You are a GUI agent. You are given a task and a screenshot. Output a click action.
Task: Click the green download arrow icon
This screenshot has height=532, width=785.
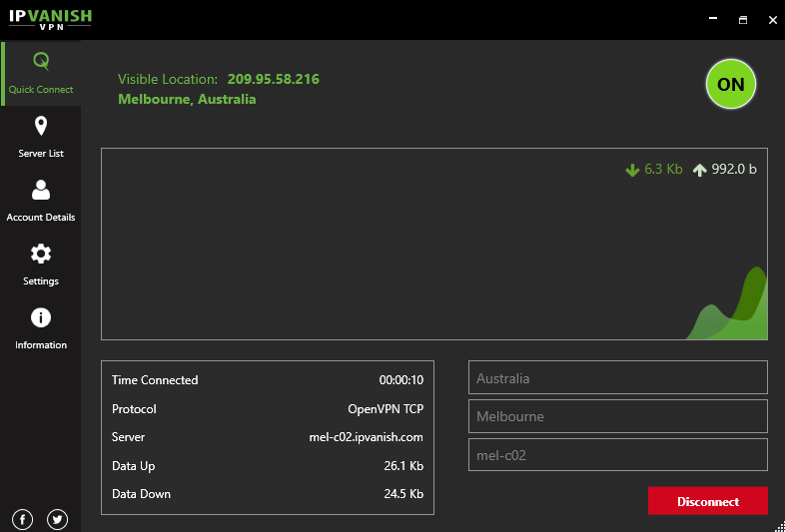pos(631,170)
